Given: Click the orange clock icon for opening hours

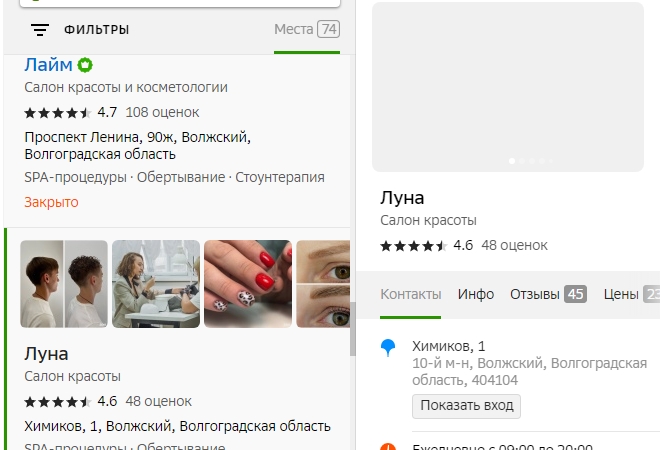Looking at the screenshot, I should 389,447.
